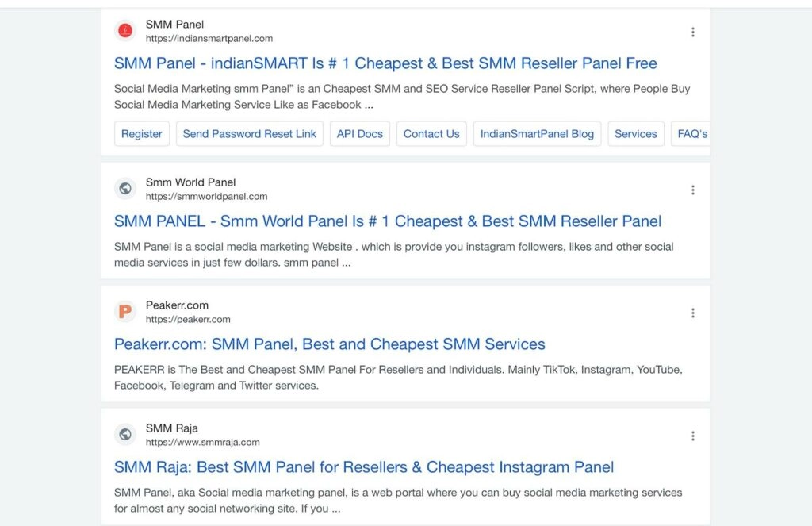Open the SMM Raja result title link

tap(364, 467)
